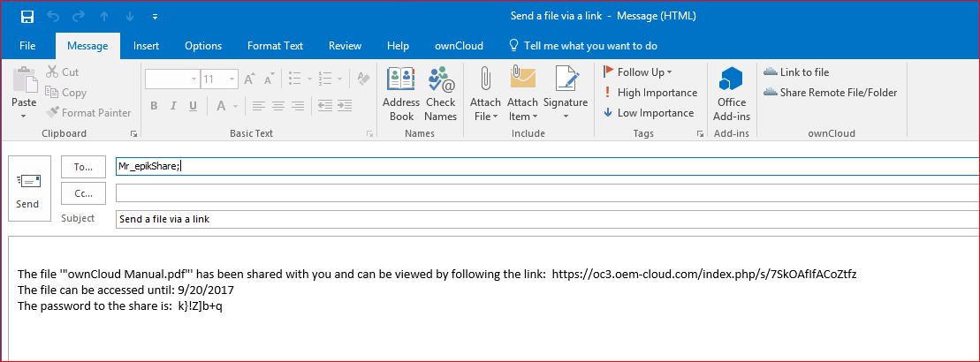
Task: Open the File tab
Action: coord(27,46)
